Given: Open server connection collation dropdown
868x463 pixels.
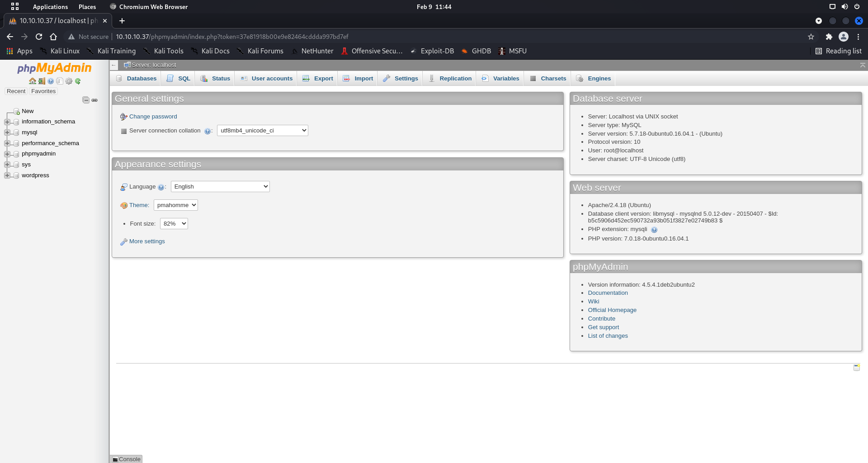Looking at the screenshot, I should [x=262, y=131].
